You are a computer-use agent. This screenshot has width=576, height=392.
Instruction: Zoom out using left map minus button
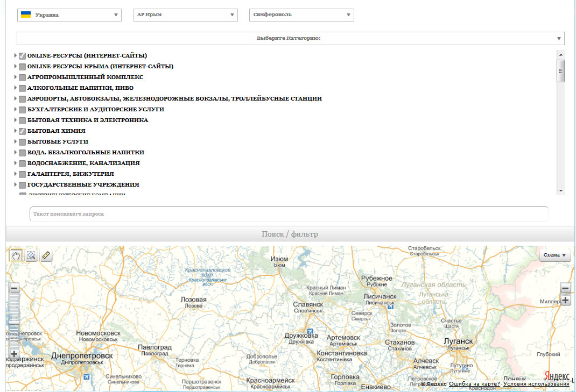pyautogui.click(x=14, y=288)
